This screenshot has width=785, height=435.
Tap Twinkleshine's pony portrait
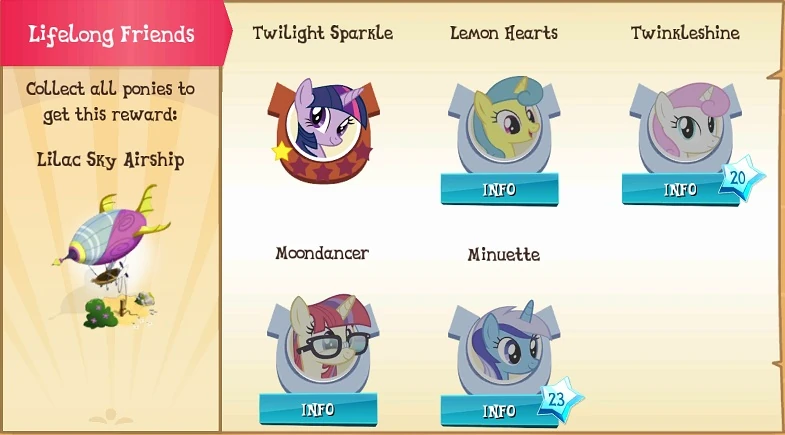pyautogui.click(x=685, y=128)
